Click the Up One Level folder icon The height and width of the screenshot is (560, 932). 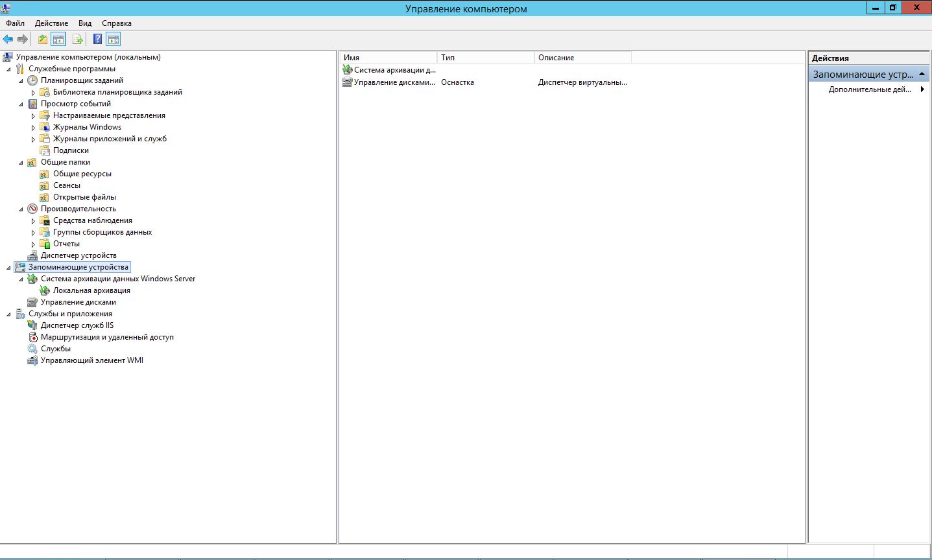tap(43, 40)
